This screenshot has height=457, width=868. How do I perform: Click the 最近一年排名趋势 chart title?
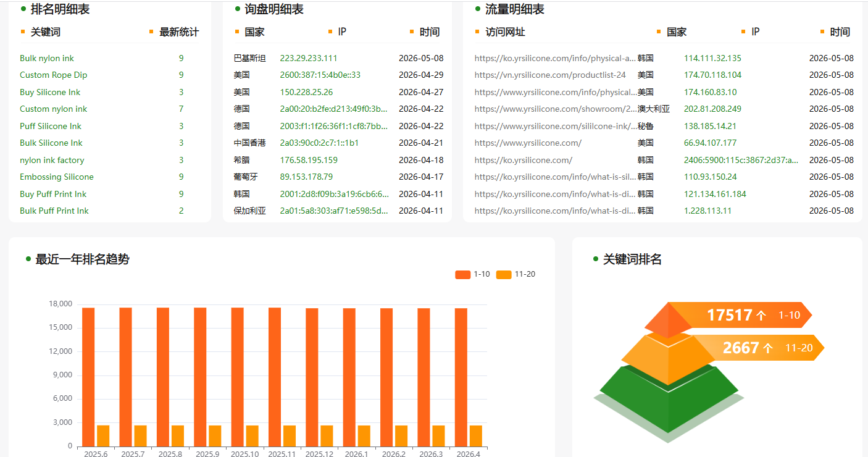(x=83, y=259)
